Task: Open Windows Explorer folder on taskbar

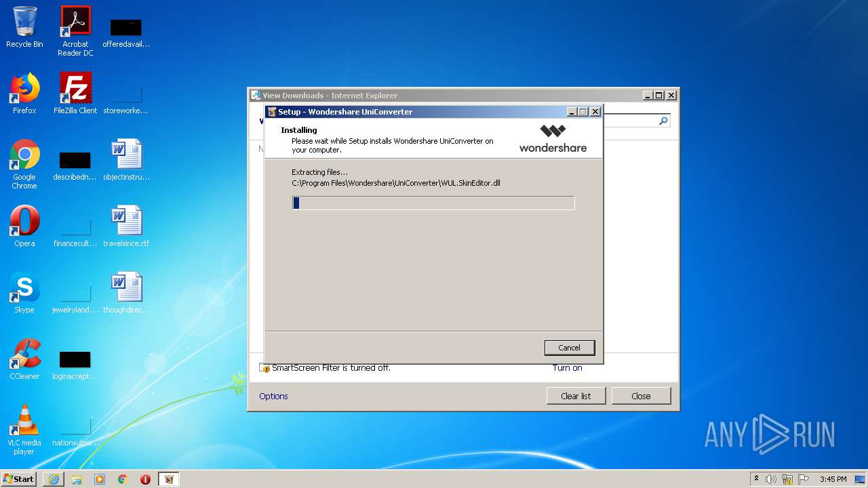Action: [x=77, y=479]
